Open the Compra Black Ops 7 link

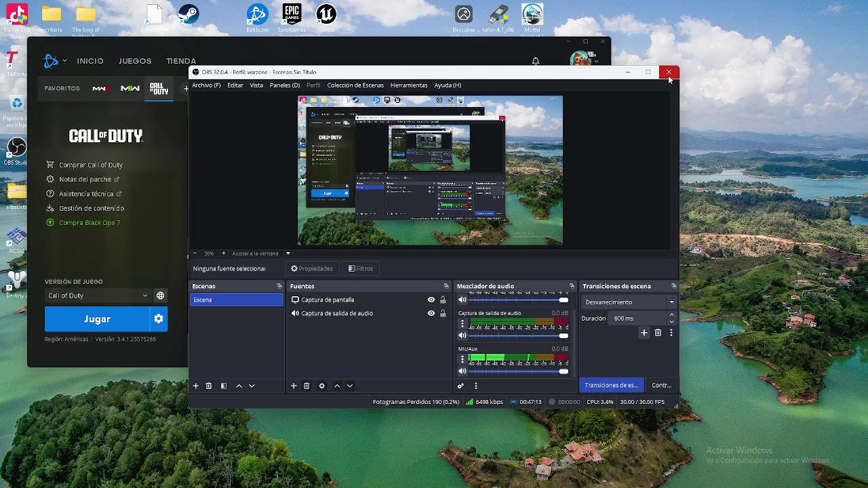[x=90, y=222]
